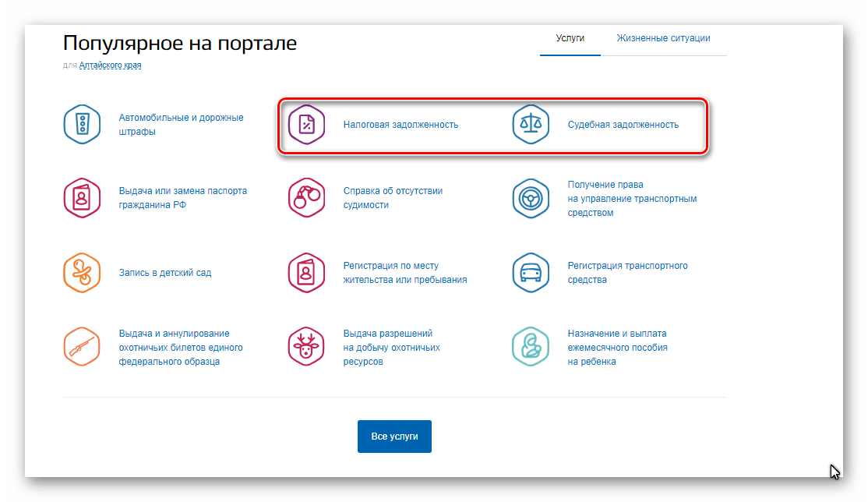Click the steering wheel driving license icon
868x502 pixels.
[x=531, y=198]
